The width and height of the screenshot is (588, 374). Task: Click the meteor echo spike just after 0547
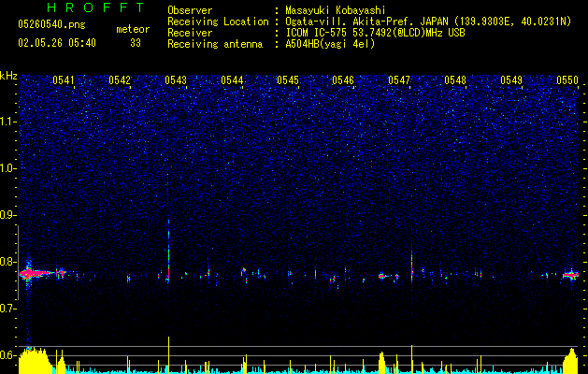pyautogui.click(x=411, y=265)
